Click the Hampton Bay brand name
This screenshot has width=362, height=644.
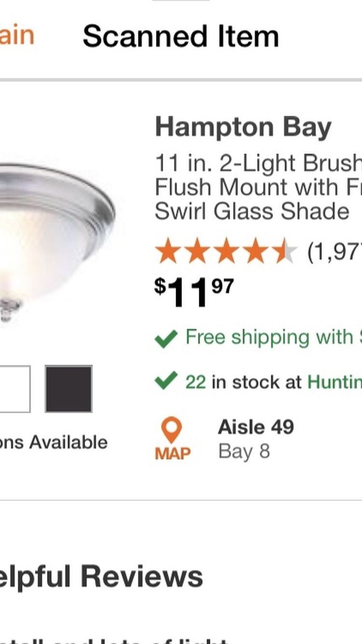point(243,127)
